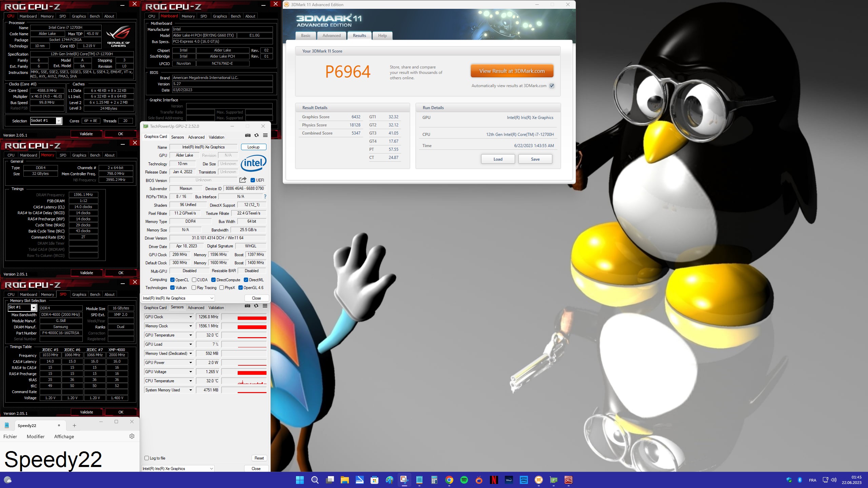
Task: Click volume speaker tray icon
Action: (834, 480)
